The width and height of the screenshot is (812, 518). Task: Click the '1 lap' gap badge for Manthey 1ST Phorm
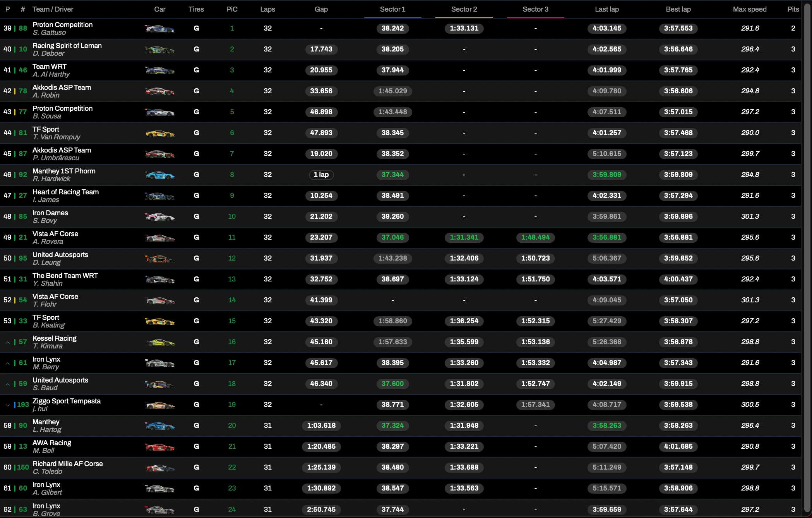pos(321,175)
